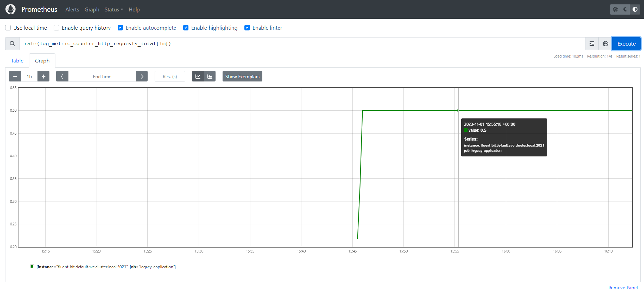Viewport: 644px width, 293px height.
Task: Click the green legend swatch for the fluent-bit series
Action: [x=32, y=267]
